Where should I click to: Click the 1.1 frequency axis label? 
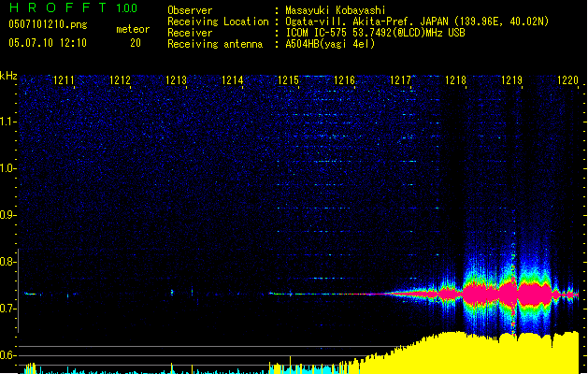tap(8, 122)
